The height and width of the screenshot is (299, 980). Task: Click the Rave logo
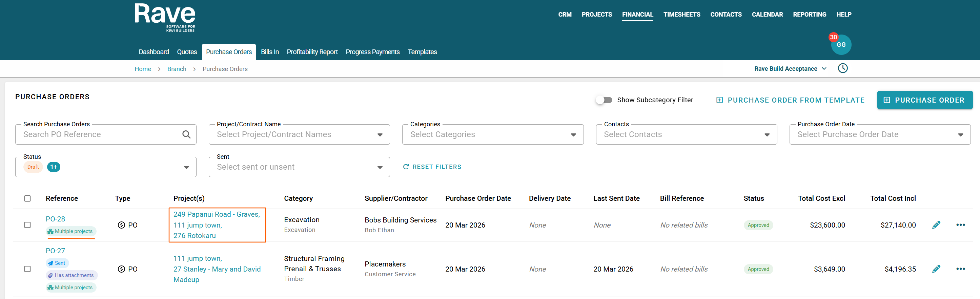point(165,18)
